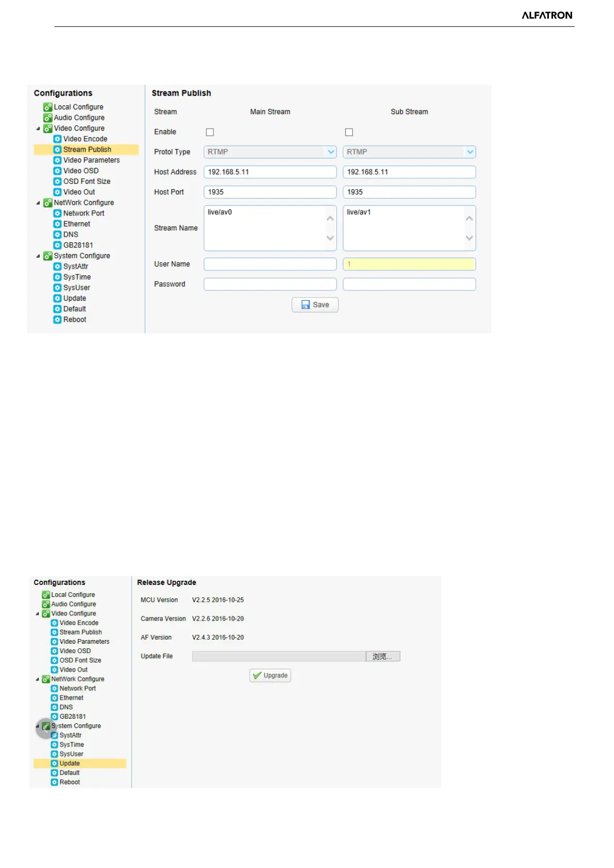The width and height of the screenshot is (614, 868).
Task: Enable the Main Stream checkbox
Action: (210, 132)
